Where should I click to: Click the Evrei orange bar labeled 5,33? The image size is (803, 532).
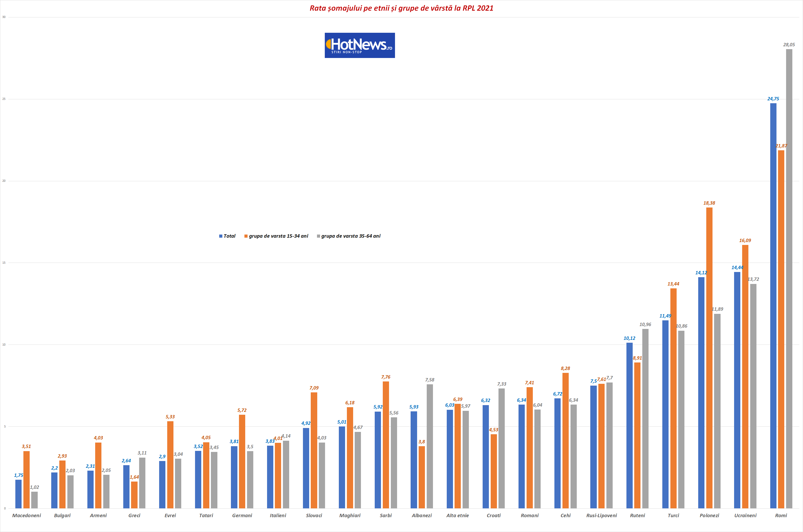tap(170, 465)
